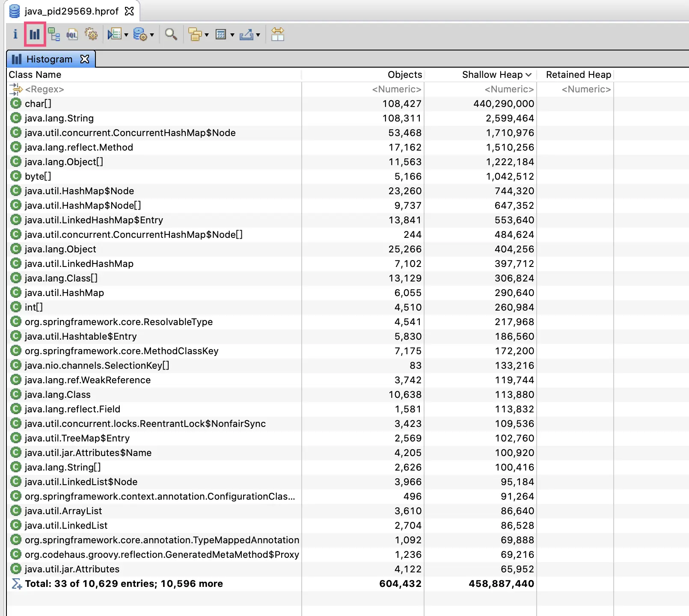Viewport: 689px width, 616px height.
Task: Open the calculate retained size dropdown
Action: [224, 34]
